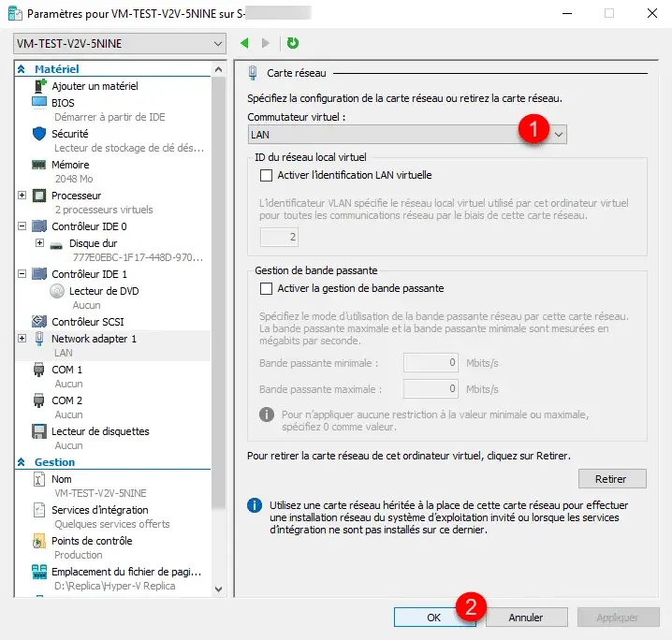Enable Activer l'identification LAN virtuelle checkbox
The height and width of the screenshot is (640, 672).
click(266, 175)
